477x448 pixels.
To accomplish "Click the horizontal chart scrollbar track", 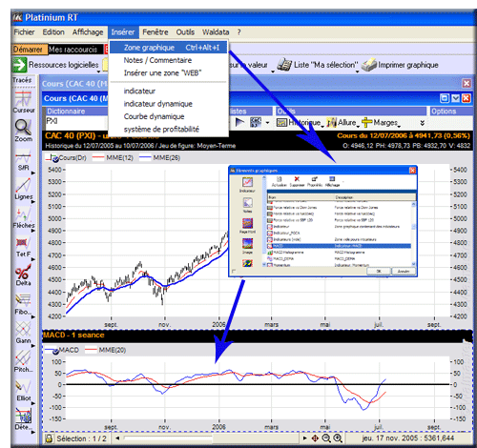I will coord(210,438).
